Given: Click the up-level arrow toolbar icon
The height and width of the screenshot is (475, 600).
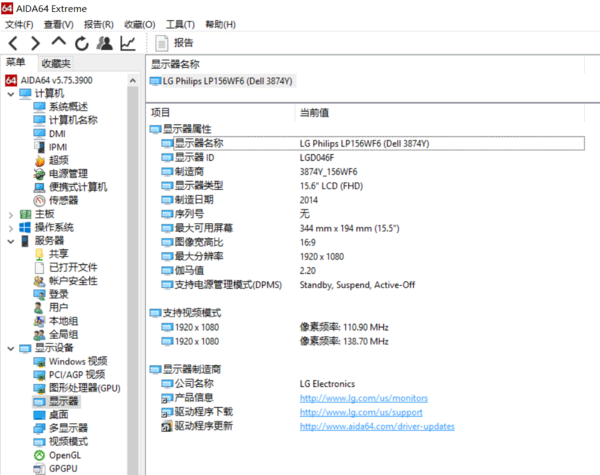Looking at the screenshot, I should pyautogui.click(x=59, y=41).
